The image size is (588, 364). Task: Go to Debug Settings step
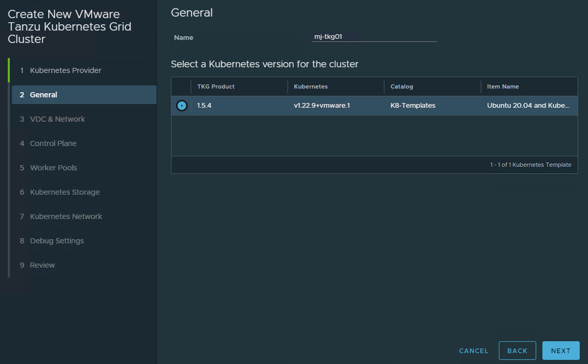pos(56,241)
